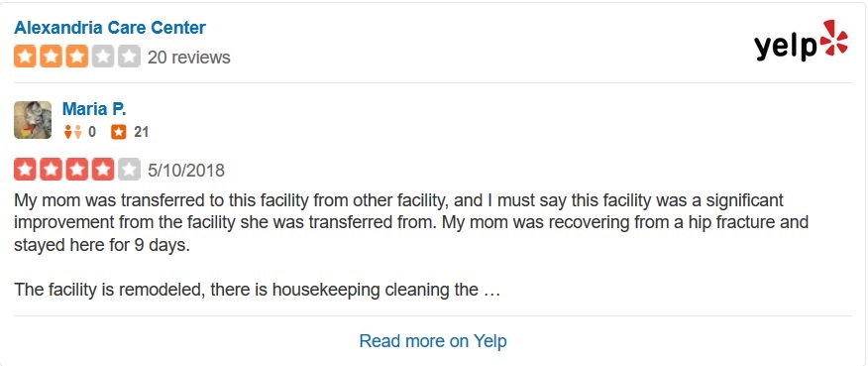Click Read more on Yelp link
Viewport: 868px width, 366px height.
tap(433, 340)
